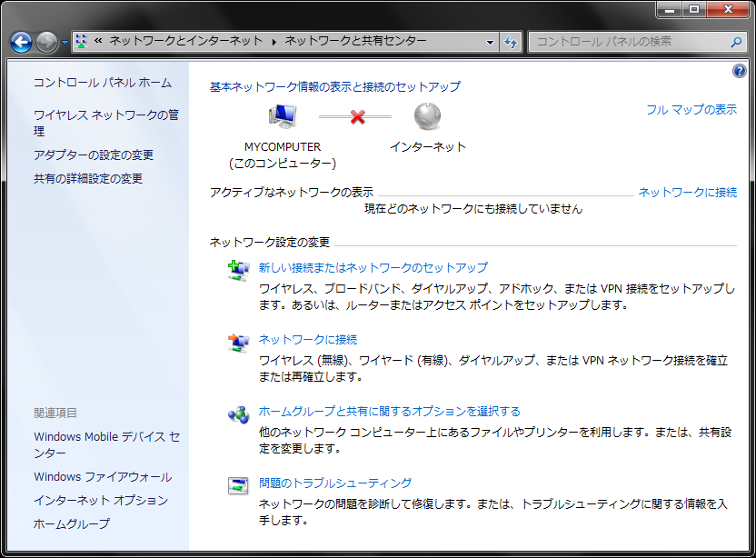Go to コントロール パネル ホーム

tap(103, 83)
